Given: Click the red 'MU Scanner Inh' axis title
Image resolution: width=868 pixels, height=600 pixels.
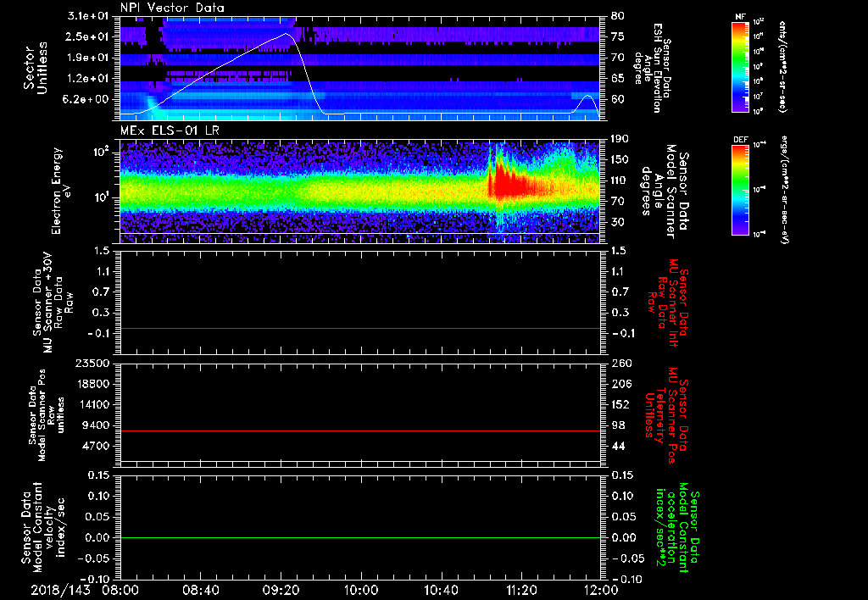Looking at the screenshot, I should 668,303.
